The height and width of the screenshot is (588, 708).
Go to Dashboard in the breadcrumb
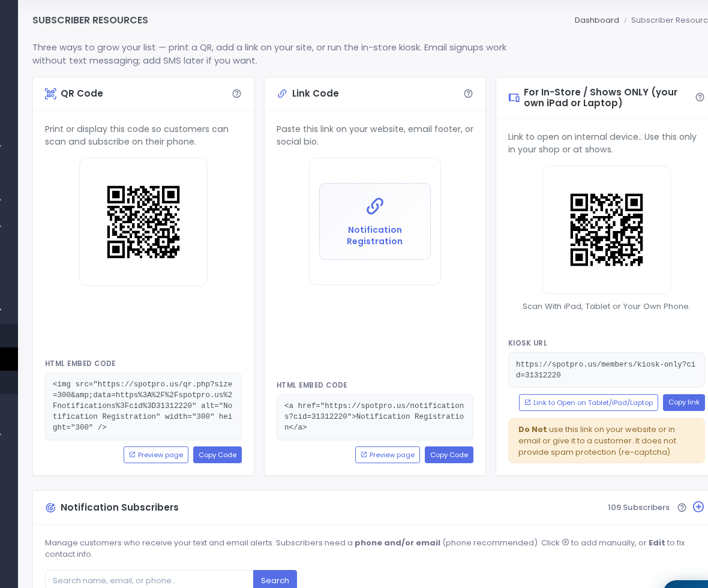pyautogui.click(x=596, y=20)
